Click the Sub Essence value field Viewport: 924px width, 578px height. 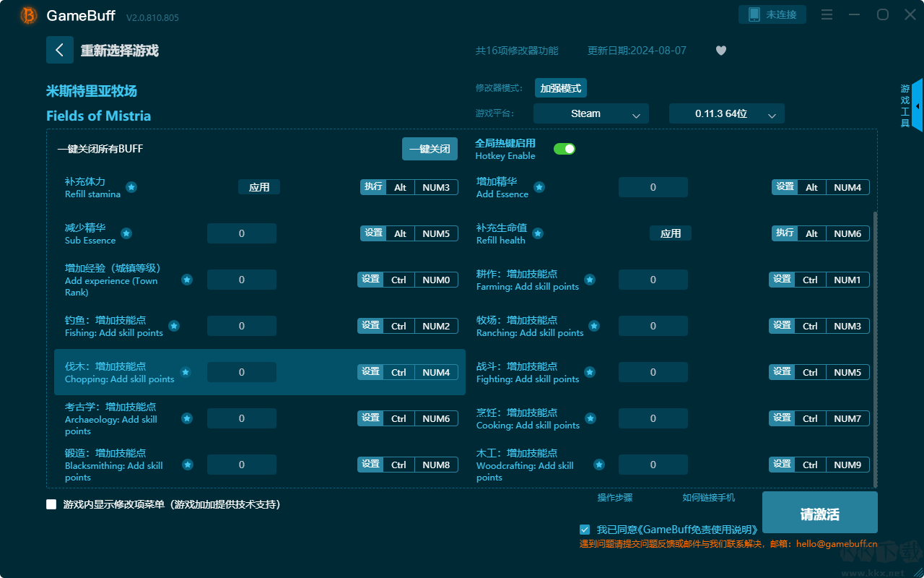click(x=242, y=233)
